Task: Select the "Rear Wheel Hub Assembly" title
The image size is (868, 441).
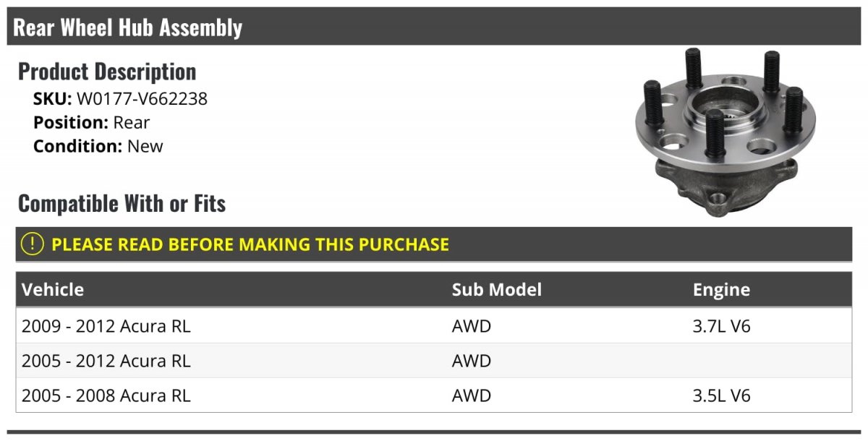Action: (128, 28)
